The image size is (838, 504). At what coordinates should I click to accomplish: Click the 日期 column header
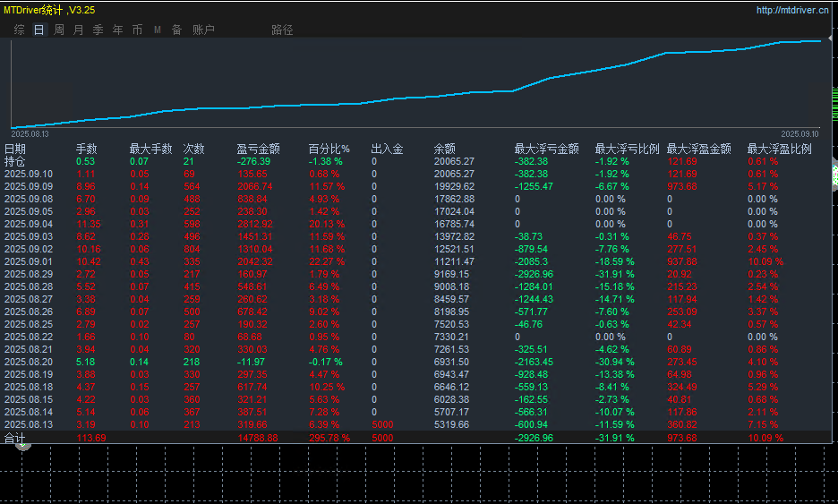15,149
